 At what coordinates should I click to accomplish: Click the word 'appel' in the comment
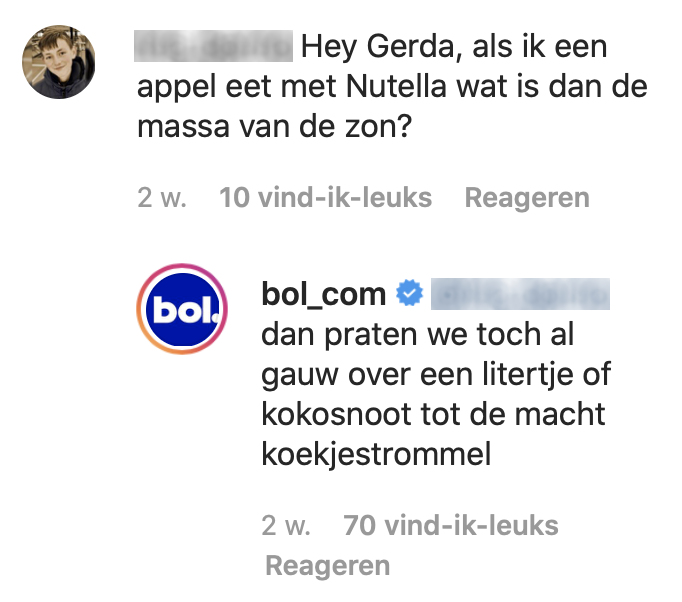click(179, 87)
